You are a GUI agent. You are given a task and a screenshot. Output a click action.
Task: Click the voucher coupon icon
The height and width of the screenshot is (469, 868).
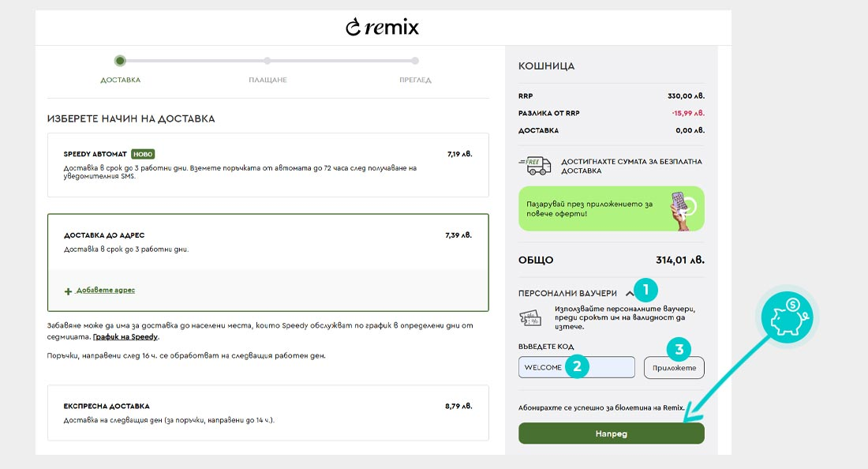pos(530,318)
